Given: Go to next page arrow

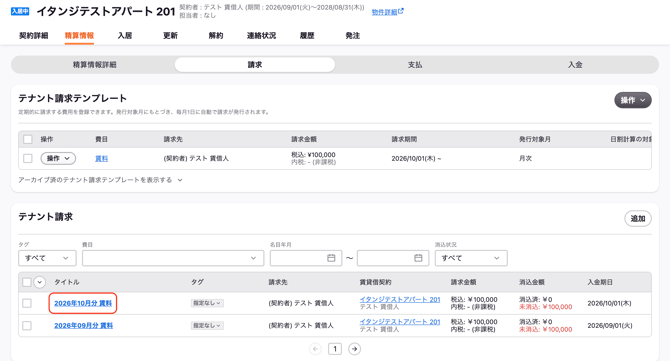Looking at the screenshot, I should click(354, 349).
